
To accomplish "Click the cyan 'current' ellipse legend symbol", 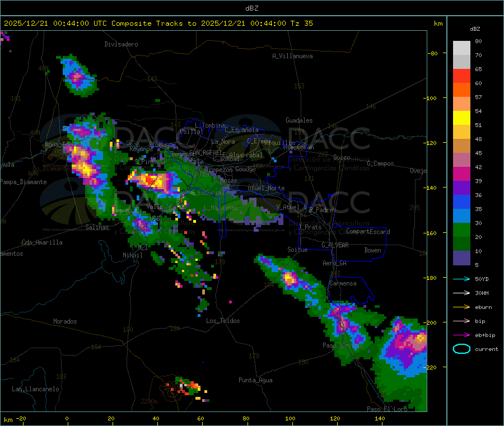I will pos(461,349).
